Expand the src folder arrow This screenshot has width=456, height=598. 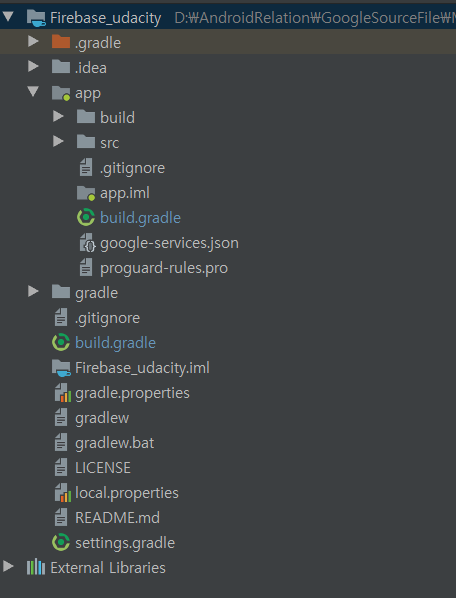[58, 141]
